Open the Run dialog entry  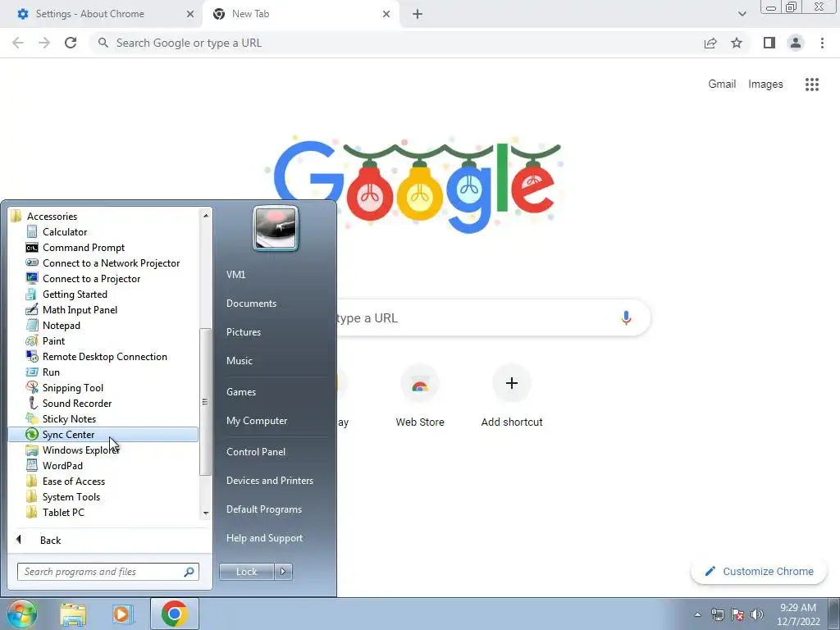pyautogui.click(x=51, y=372)
